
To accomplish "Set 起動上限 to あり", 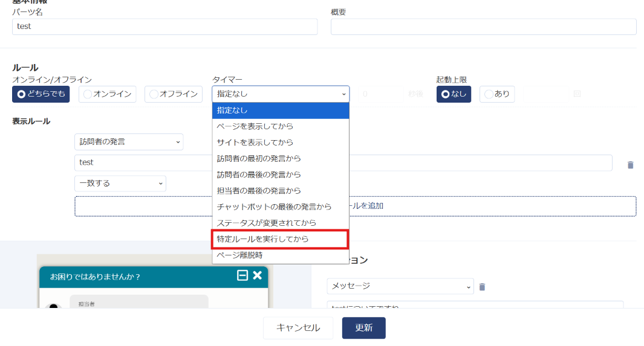I will click(x=497, y=94).
